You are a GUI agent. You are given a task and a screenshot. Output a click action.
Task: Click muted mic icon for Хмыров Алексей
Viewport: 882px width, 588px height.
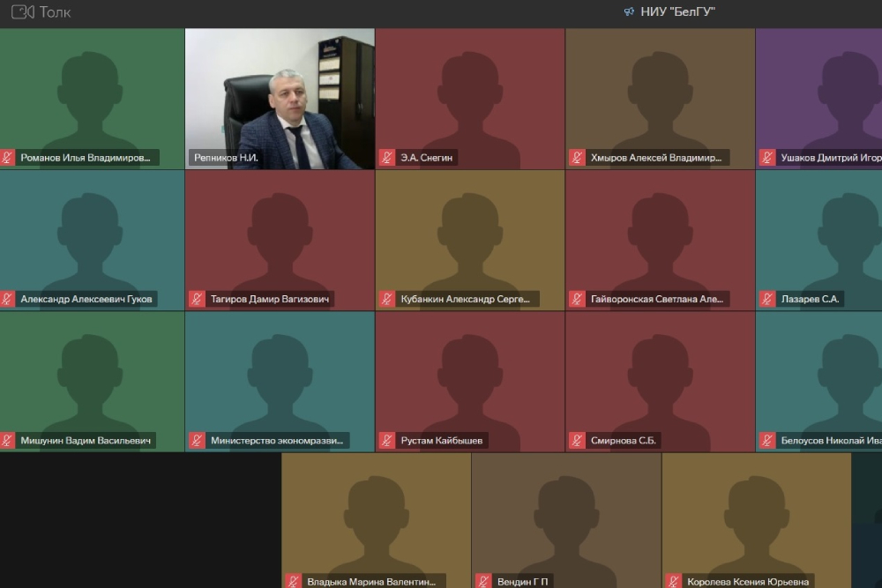[578, 158]
